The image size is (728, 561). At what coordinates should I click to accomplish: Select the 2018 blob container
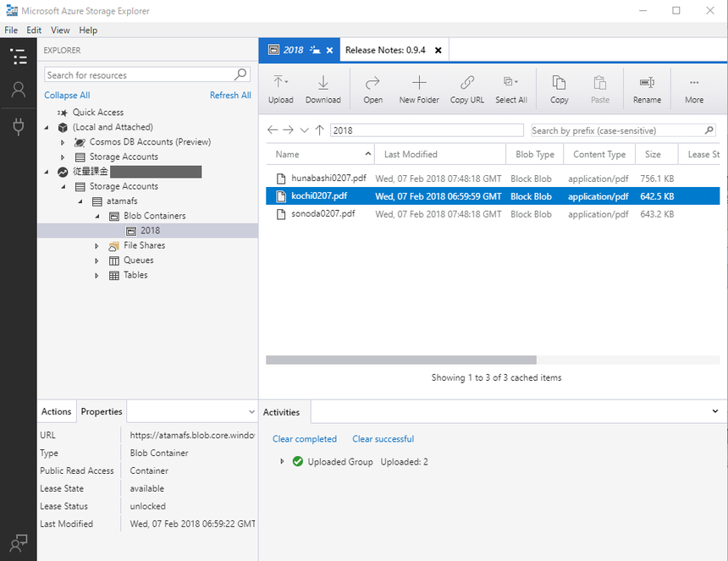point(147,231)
